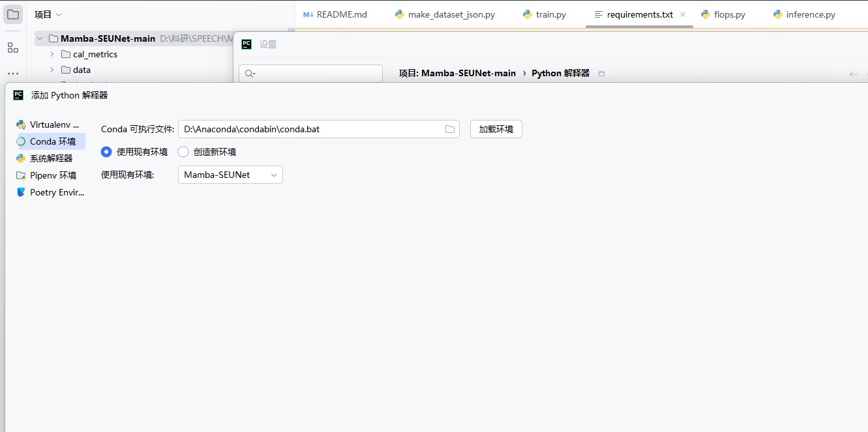Switch to train.py tab
This screenshot has height=432, width=868.
click(544, 14)
